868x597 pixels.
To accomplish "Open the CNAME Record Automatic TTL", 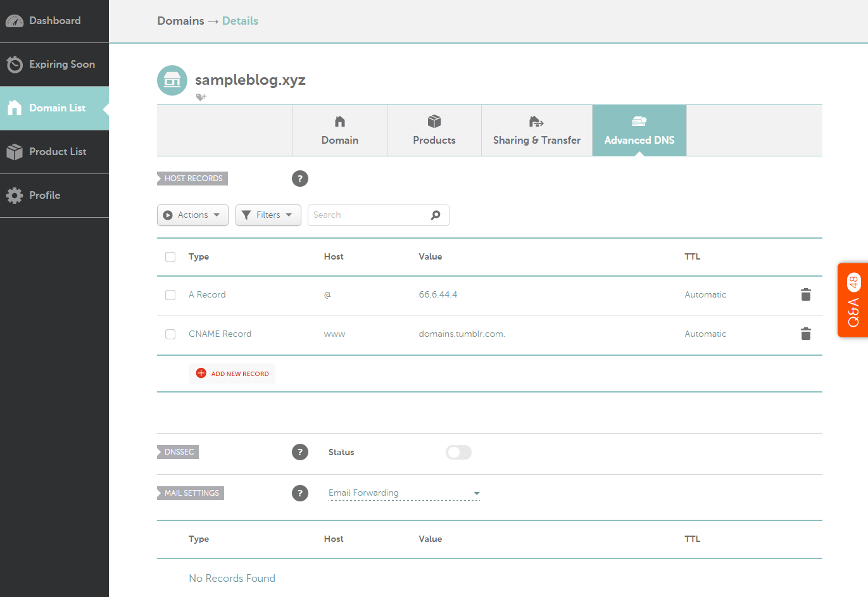I will (x=705, y=334).
